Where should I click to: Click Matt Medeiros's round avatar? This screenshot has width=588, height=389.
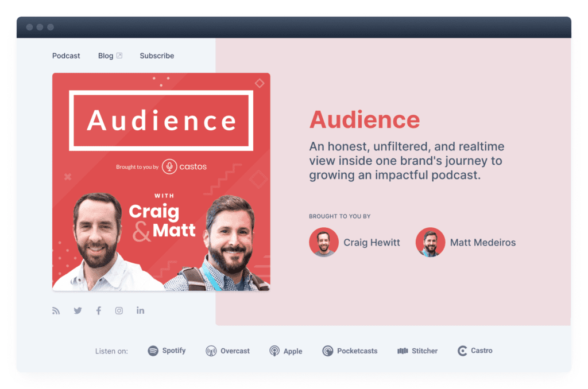click(430, 242)
